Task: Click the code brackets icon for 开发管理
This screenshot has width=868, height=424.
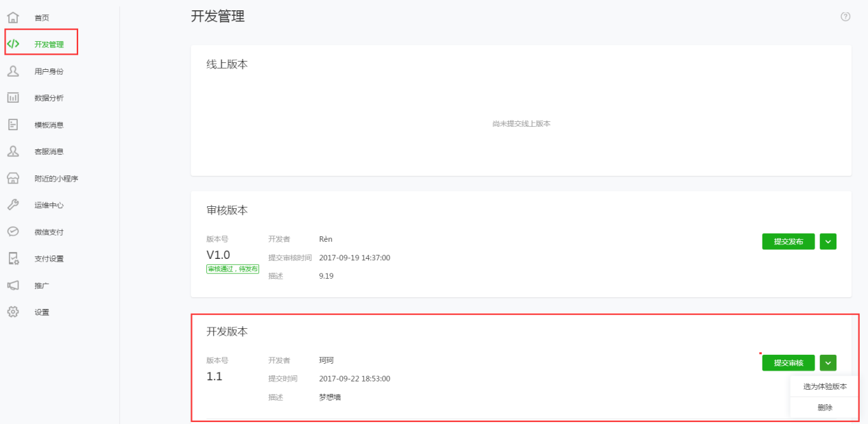Action: pos(13,44)
